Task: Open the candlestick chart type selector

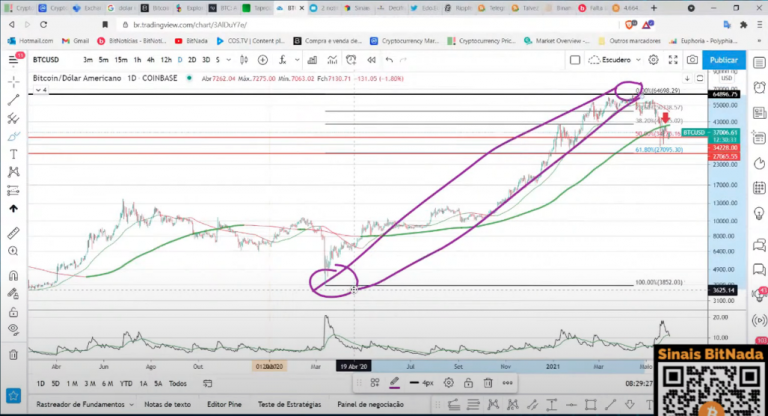Action: pyautogui.click(x=243, y=60)
